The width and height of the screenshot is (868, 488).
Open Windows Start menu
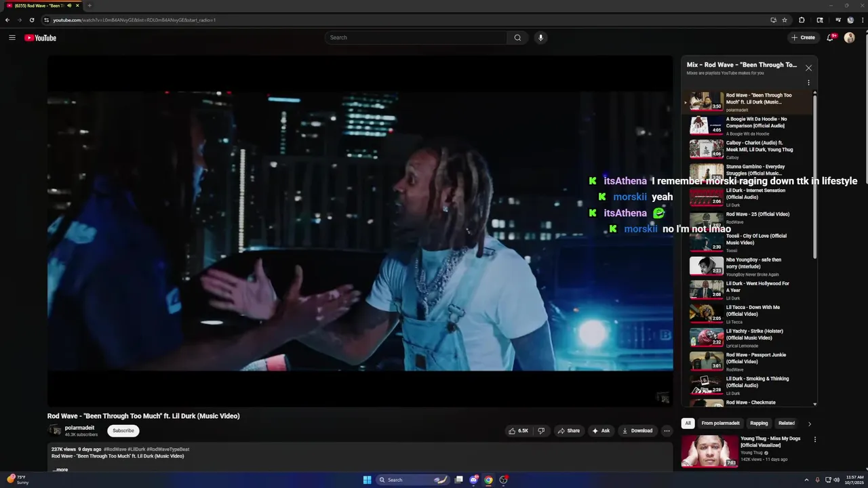point(367,480)
